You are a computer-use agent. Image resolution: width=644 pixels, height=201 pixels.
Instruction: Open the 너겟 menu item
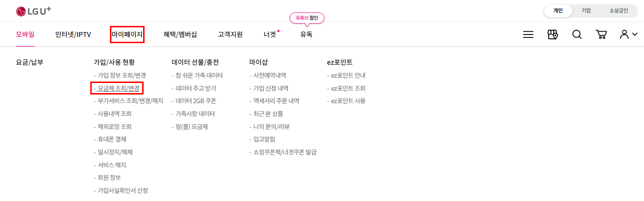click(x=270, y=35)
